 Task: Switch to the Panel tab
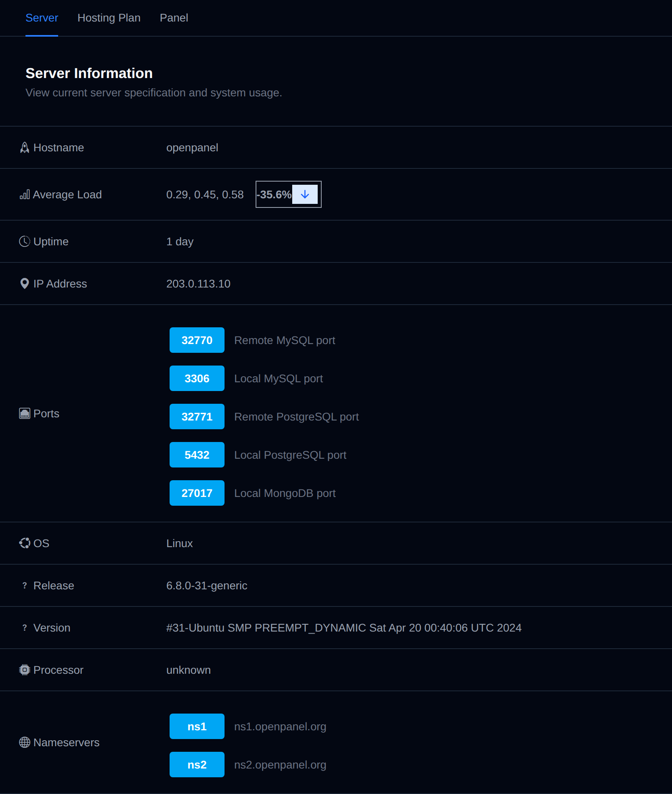pos(174,18)
